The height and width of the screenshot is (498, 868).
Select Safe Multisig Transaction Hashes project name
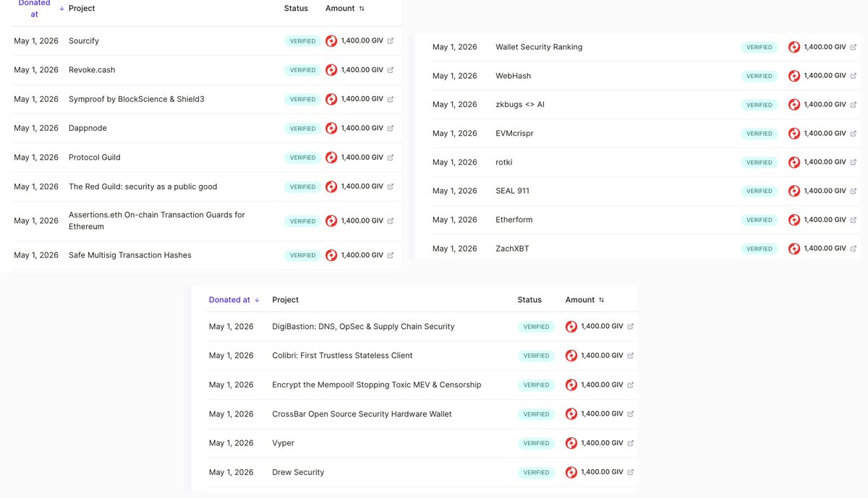[130, 255]
